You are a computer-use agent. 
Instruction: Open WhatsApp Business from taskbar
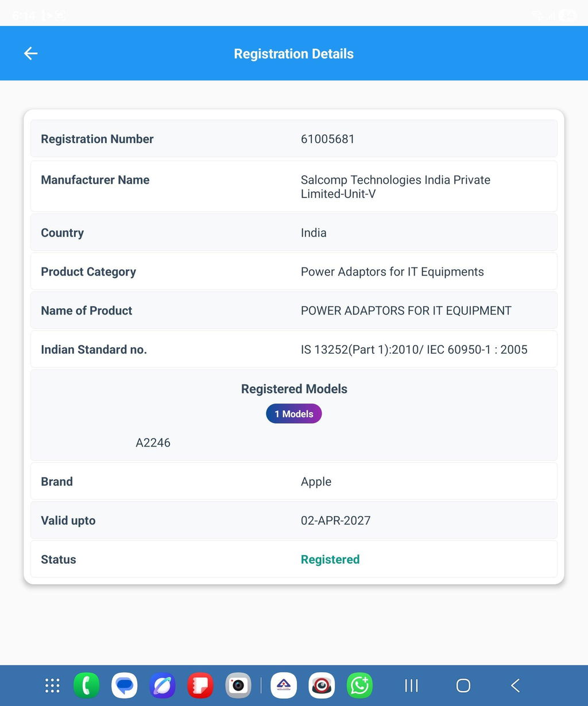pos(360,685)
